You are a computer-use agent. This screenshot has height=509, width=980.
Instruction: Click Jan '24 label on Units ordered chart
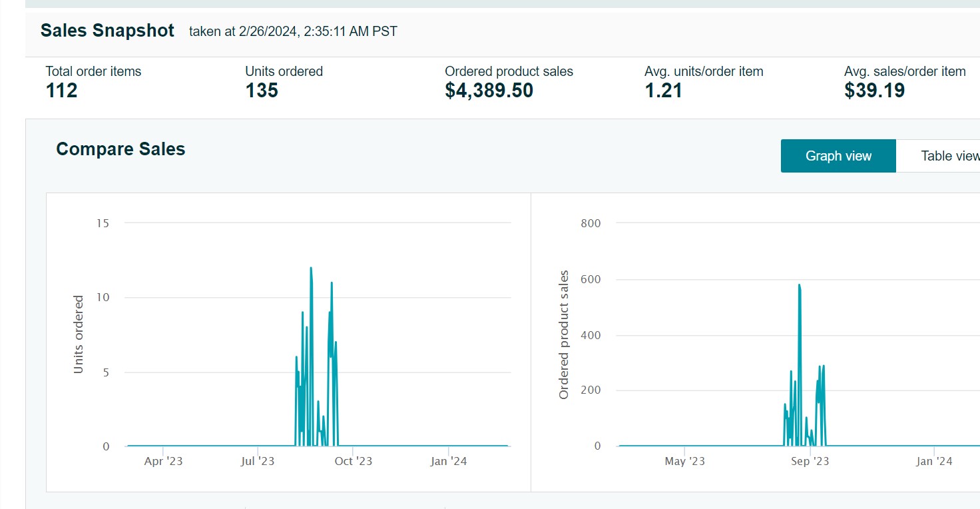click(x=448, y=461)
